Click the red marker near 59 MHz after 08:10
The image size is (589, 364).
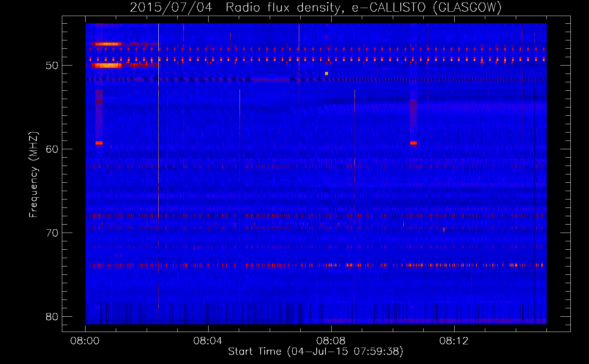point(413,143)
